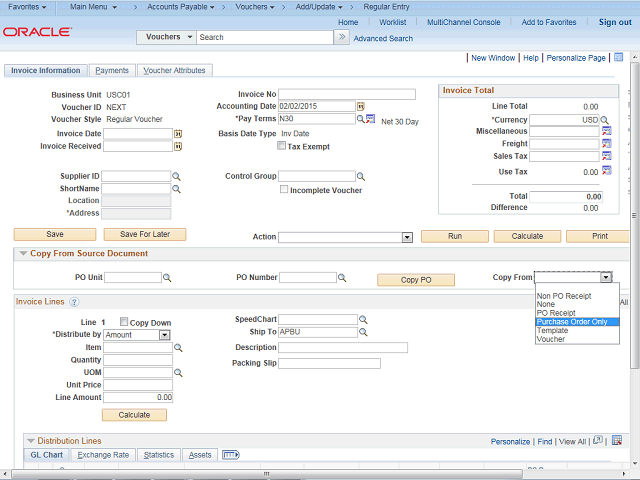Click the Invoice No input field

click(347, 94)
